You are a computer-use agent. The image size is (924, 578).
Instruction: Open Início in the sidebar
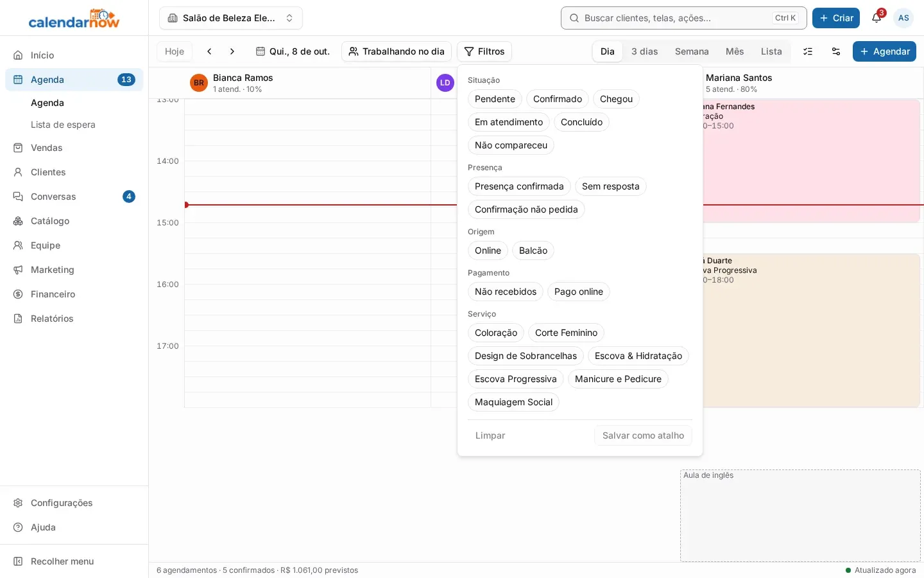[74, 55]
